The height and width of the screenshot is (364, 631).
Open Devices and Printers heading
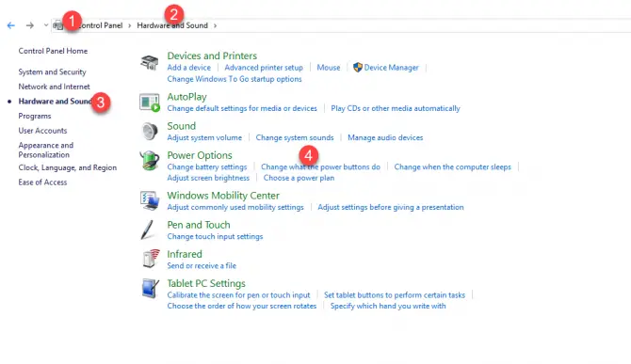(x=212, y=55)
